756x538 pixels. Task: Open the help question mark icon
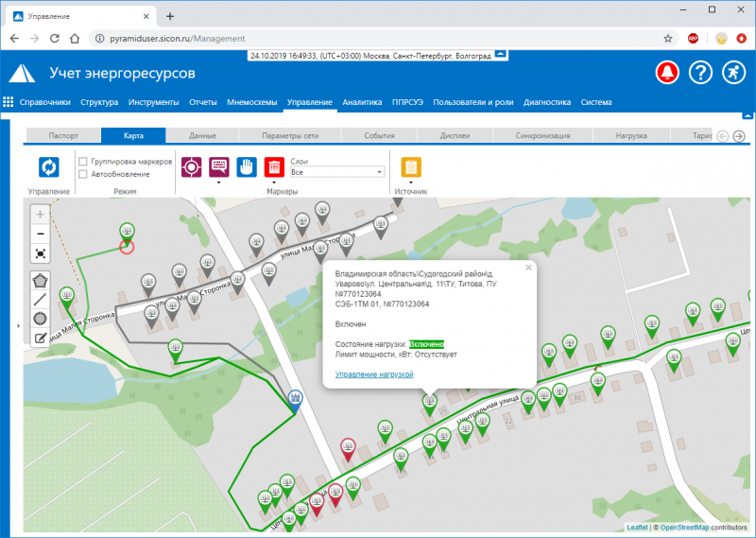coord(700,73)
